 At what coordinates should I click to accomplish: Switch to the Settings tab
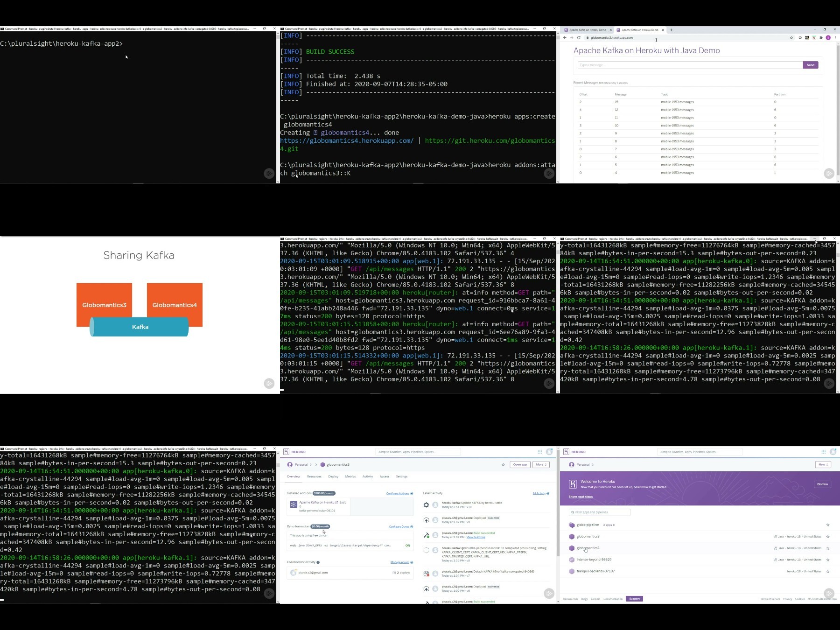[402, 476]
